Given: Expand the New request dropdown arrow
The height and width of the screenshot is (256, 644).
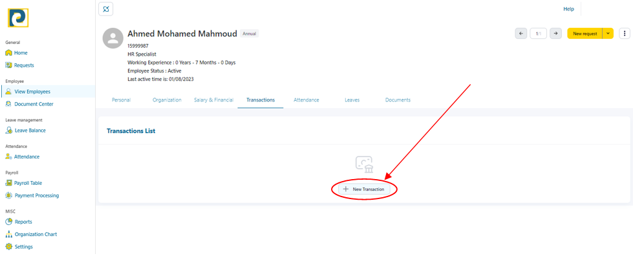Looking at the screenshot, I should 608,34.
